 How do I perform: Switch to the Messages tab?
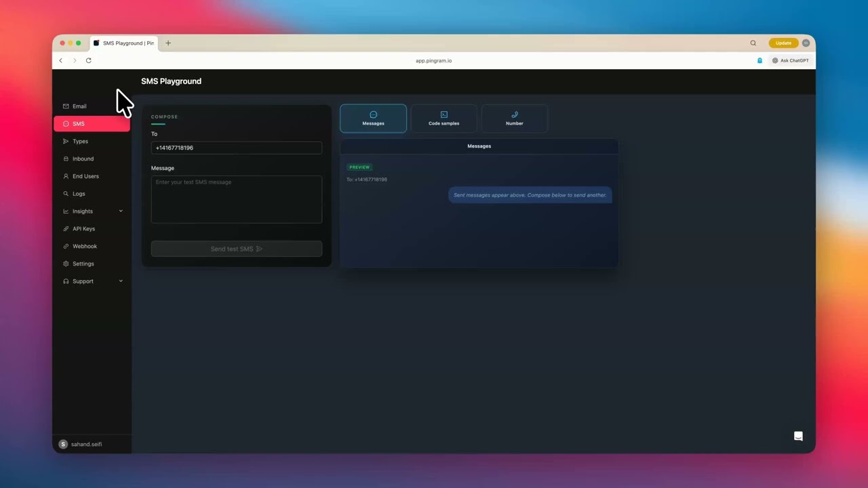pos(373,119)
